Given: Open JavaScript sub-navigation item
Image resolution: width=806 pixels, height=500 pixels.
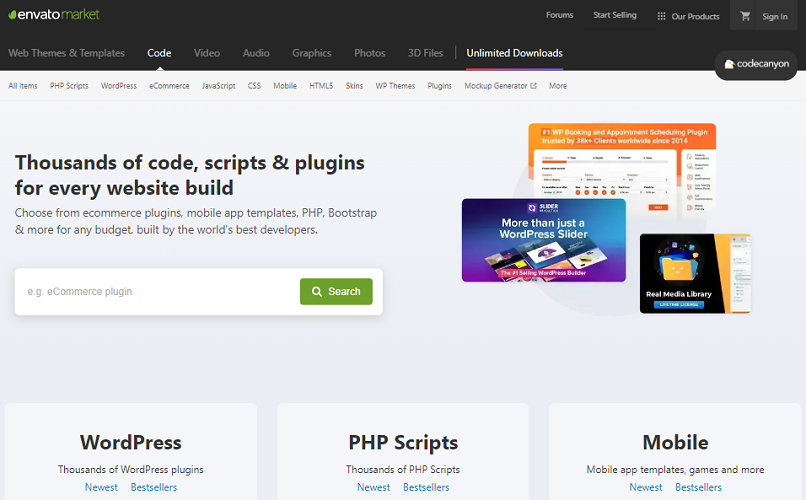Looking at the screenshot, I should coord(218,86).
